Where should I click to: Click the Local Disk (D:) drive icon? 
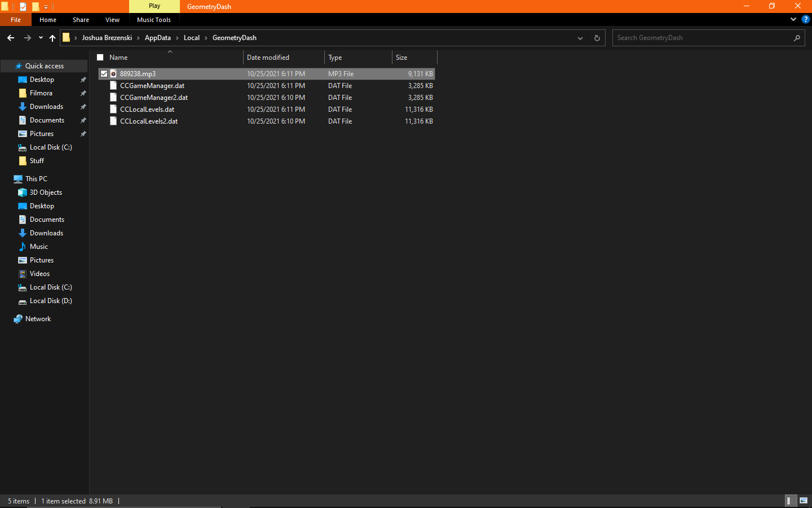coord(23,301)
